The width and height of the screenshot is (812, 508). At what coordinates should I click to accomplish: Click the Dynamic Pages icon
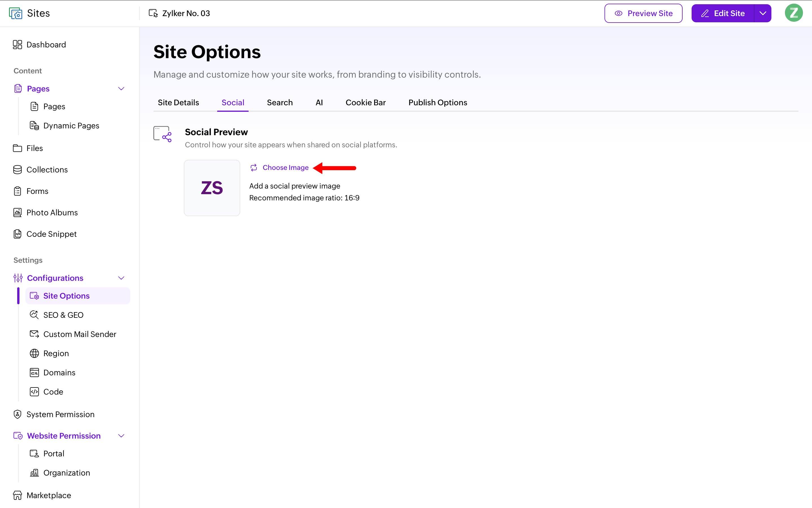34,126
